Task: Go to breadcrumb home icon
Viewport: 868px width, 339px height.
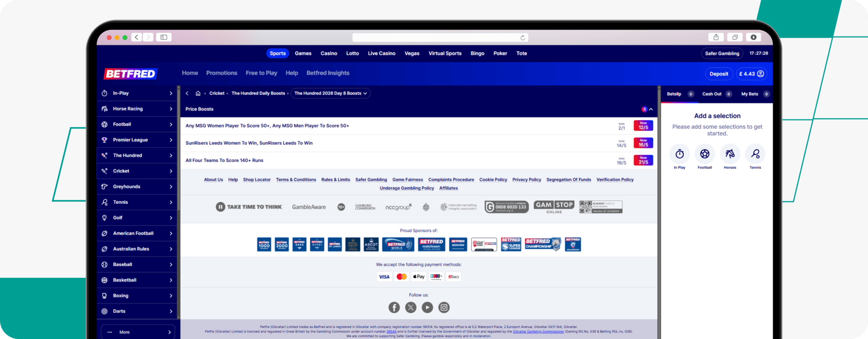Action: point(198,93)
